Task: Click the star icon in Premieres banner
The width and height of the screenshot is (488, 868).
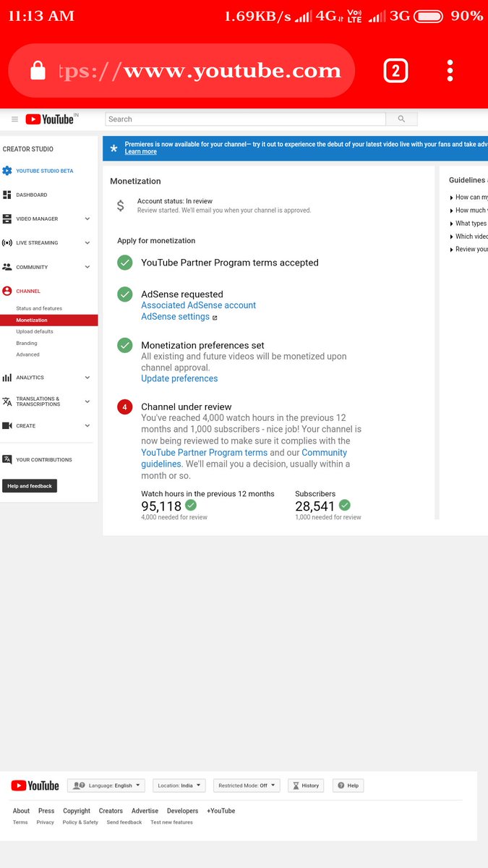Action: [x=114, y=148]
